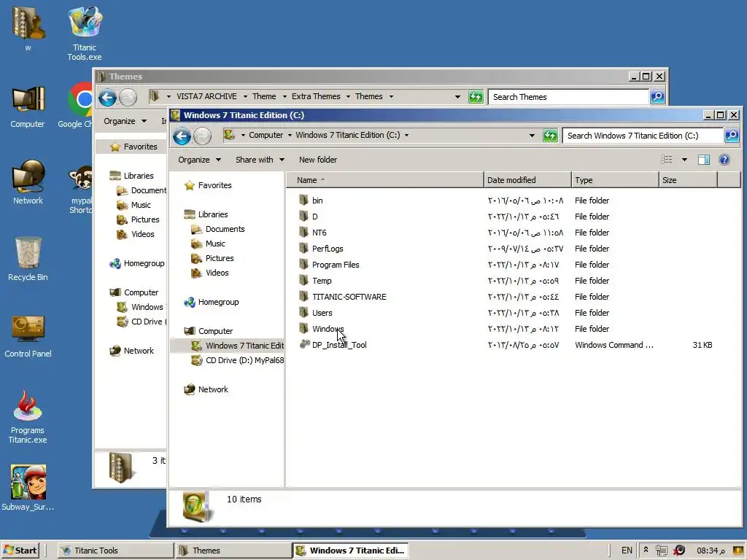The image size is (747, 560).
Task: Select the DP_Install_Tool command file icon
Action: coord(304,344)
